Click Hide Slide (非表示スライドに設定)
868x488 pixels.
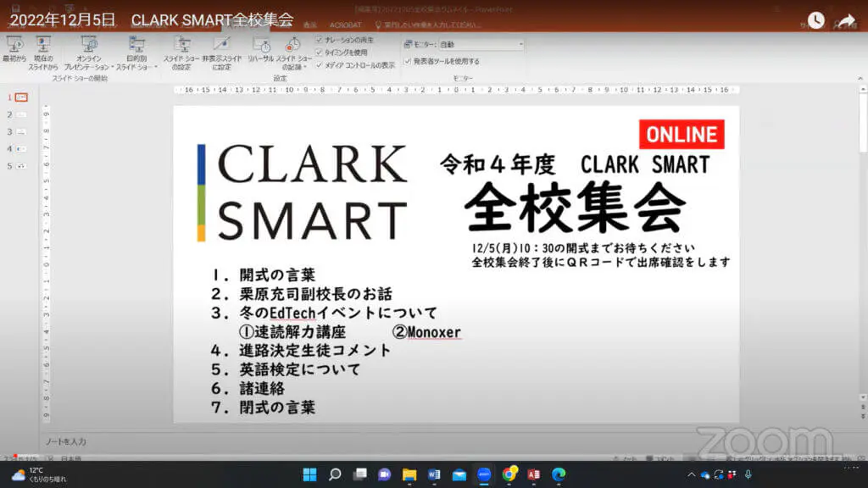click(221, 53)
